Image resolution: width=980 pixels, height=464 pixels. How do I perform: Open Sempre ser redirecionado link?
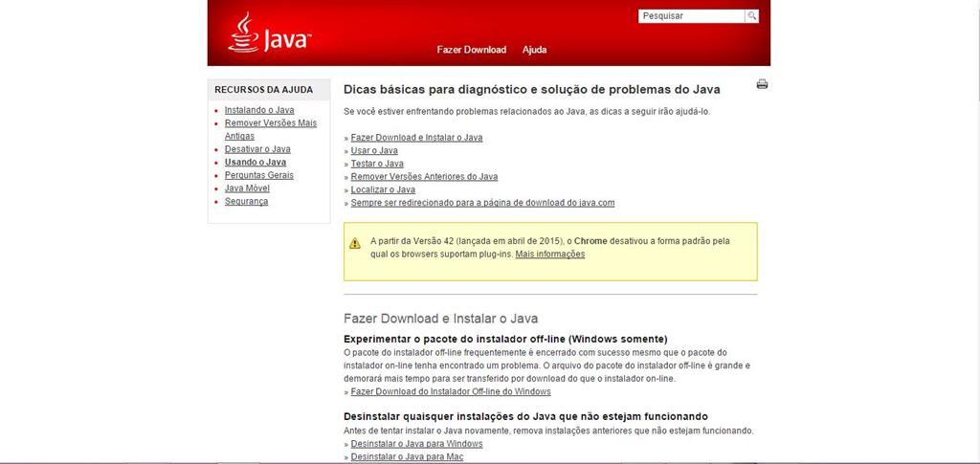coord(482,203)
